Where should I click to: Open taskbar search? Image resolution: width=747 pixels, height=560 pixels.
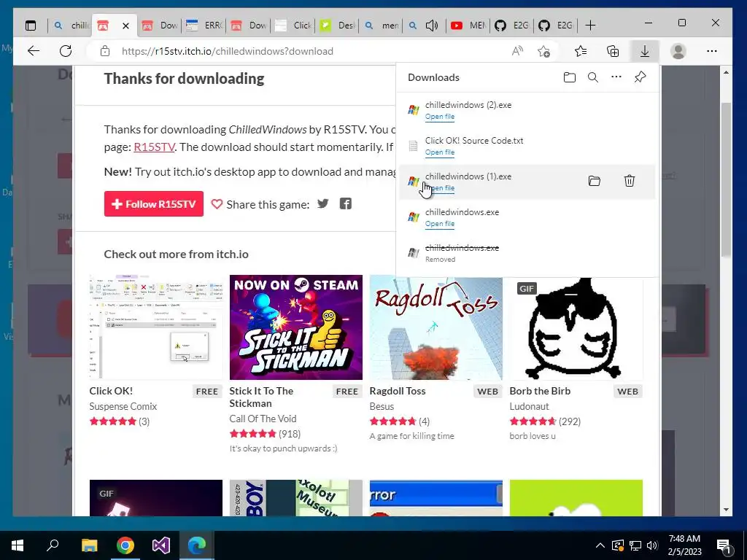point(53,545)
